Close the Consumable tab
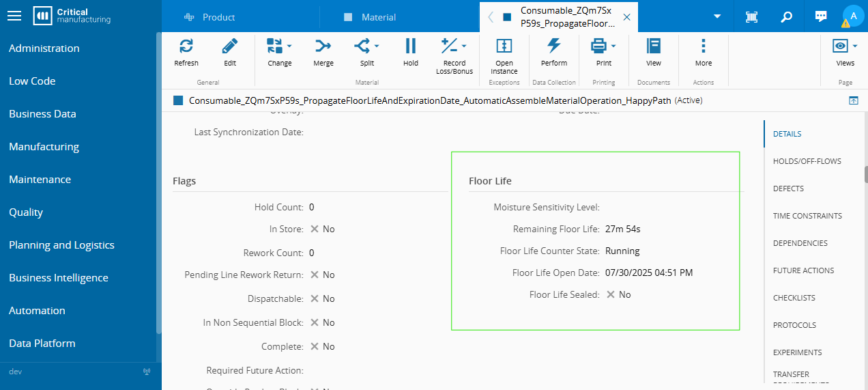This screenshot has width=868, height=390. pyautogui.click(x=626, y=17)
